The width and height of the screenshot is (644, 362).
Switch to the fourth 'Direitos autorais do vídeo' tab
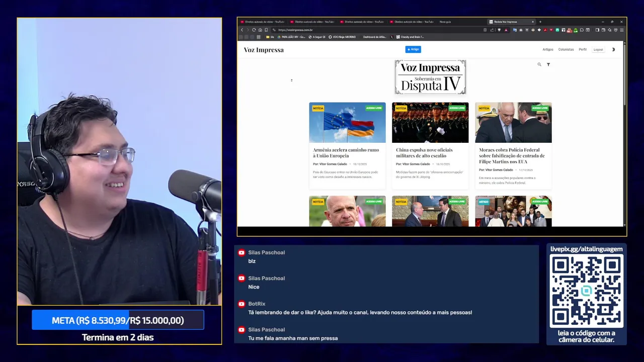412,22
